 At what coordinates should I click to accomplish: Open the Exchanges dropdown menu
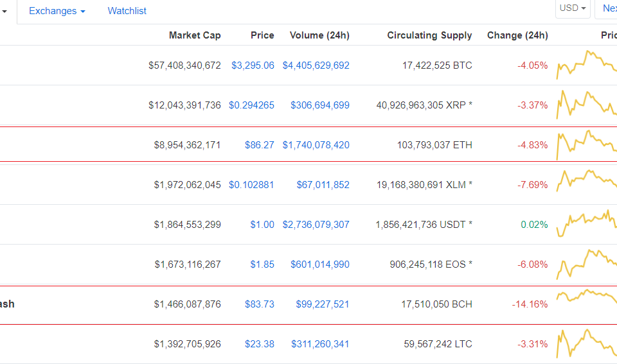[57, 11]
